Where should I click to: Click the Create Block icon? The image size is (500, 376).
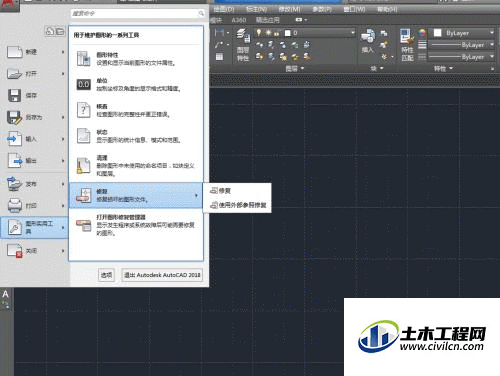coord(384,33)
